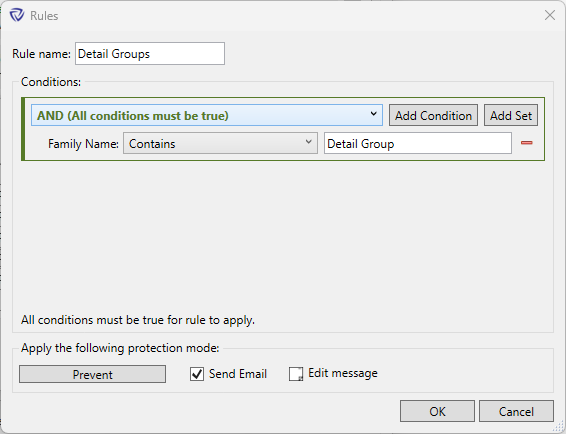
Task: Click the 'All conditions must be true' note
Action: [138, 320]
